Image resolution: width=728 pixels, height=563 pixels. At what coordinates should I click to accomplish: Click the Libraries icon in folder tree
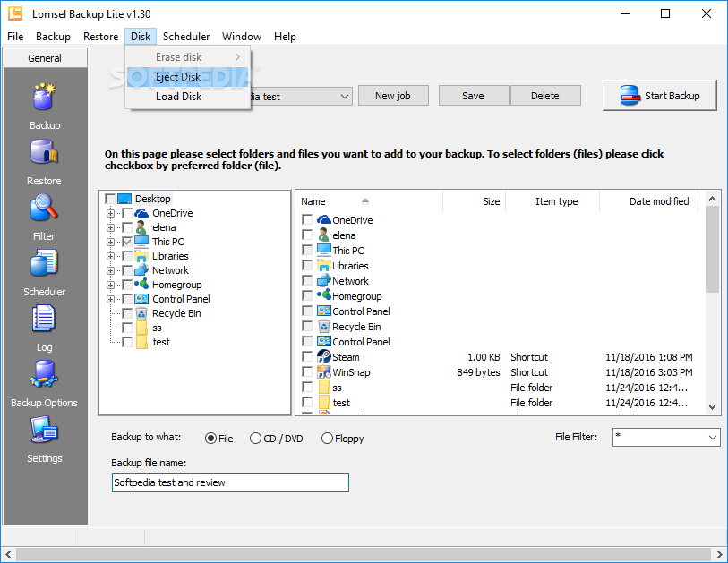(141, 256)
